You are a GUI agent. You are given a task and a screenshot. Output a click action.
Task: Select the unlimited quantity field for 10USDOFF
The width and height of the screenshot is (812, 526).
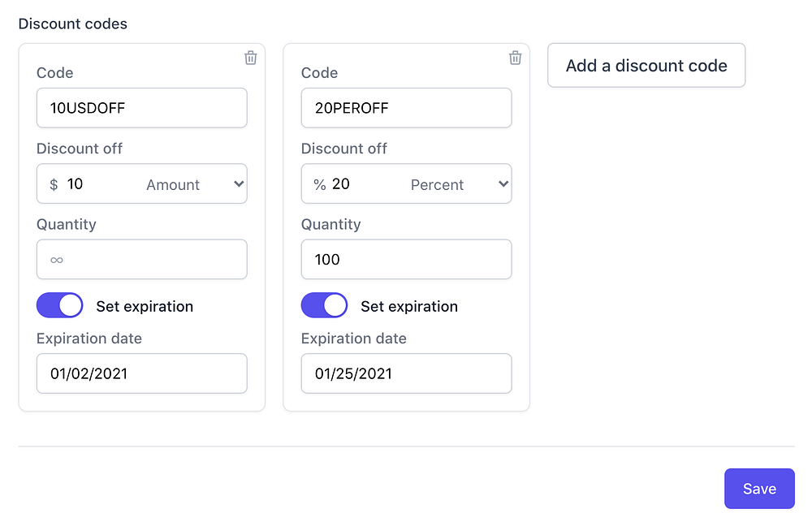pyautogui.click(x=142, y=260)
